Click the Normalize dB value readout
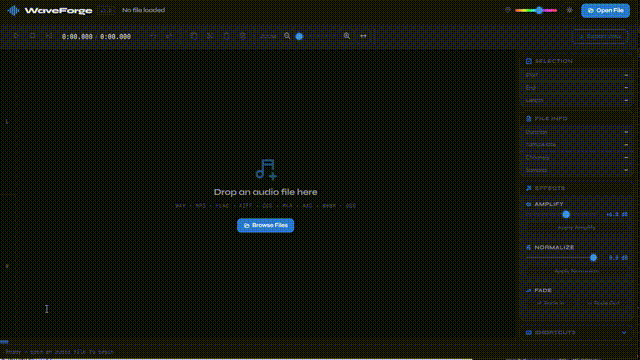Viewport: 640px width, 360px height. (x=618, y=258)
